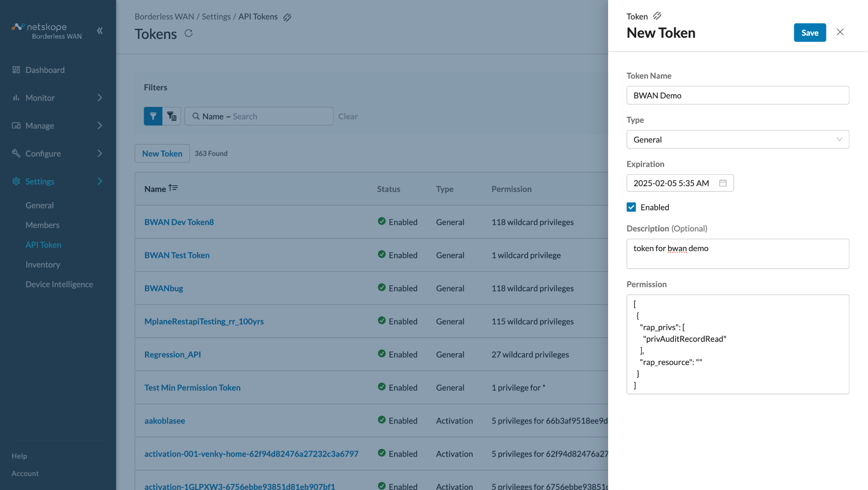Viewport: 868px width, 490px height.
Task: Open the BWANbug token link
Action: coord(164,288)
